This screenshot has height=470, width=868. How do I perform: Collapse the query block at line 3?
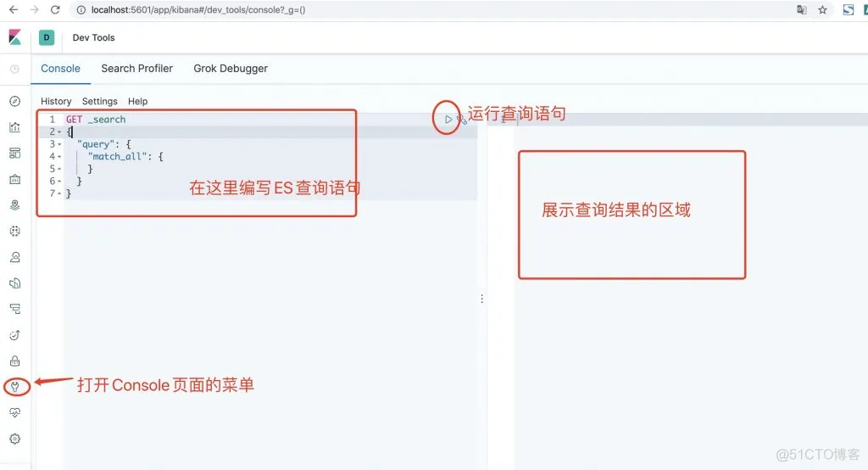click(60, 144)
